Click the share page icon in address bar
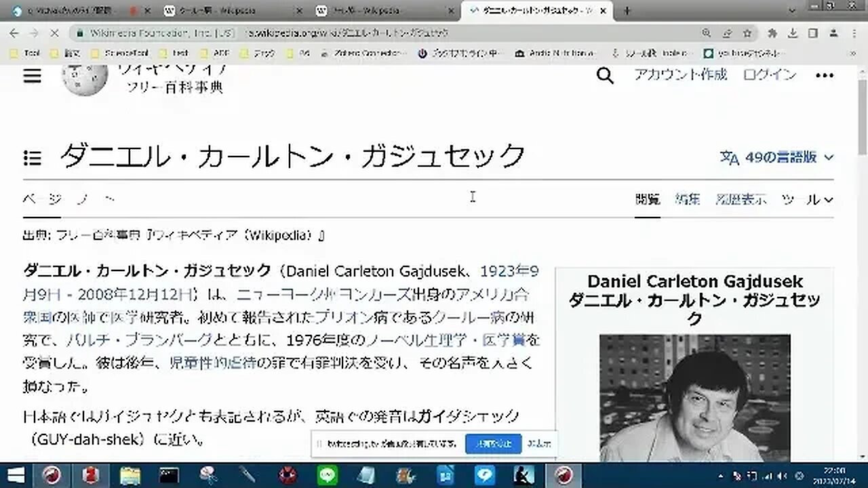 coord(727,33)
